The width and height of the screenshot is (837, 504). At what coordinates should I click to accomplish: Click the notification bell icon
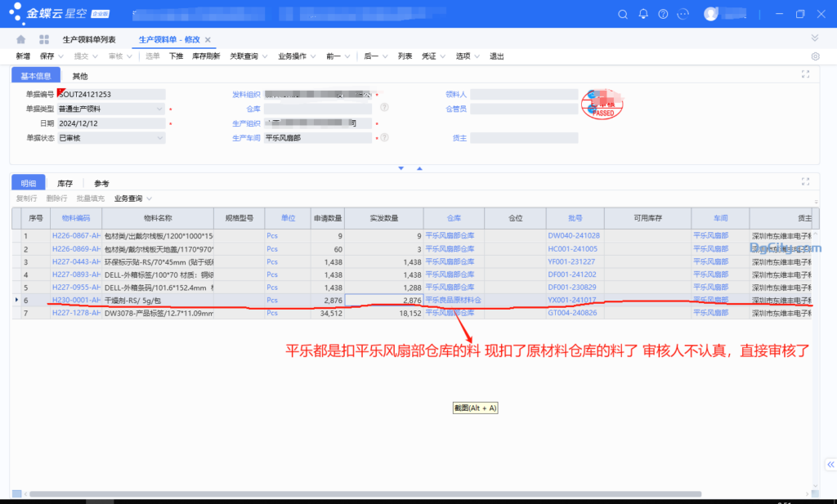643,14
